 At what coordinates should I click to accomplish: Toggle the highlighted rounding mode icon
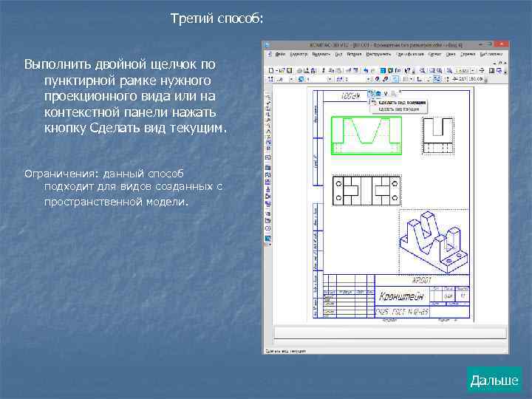[x=437, y=79]
